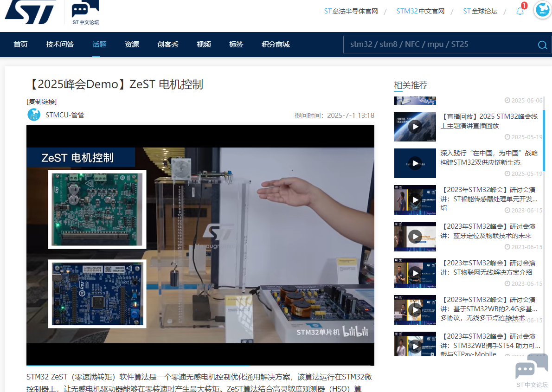552x392 pixels.
Task: Visit ST意法半导体官网 link
Action: click(x=351, y=11)
